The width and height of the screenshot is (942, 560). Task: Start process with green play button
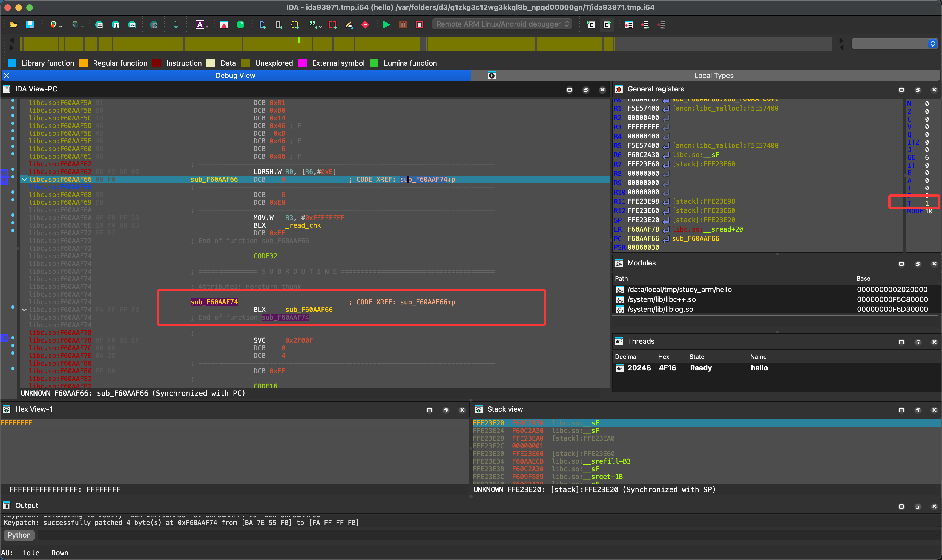(386, 25)
